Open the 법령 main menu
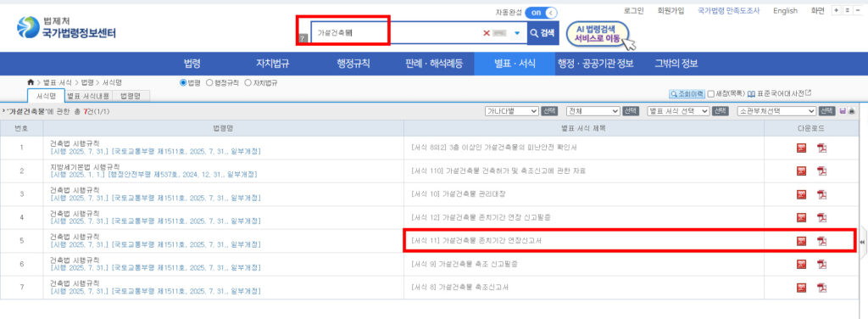 192,64
